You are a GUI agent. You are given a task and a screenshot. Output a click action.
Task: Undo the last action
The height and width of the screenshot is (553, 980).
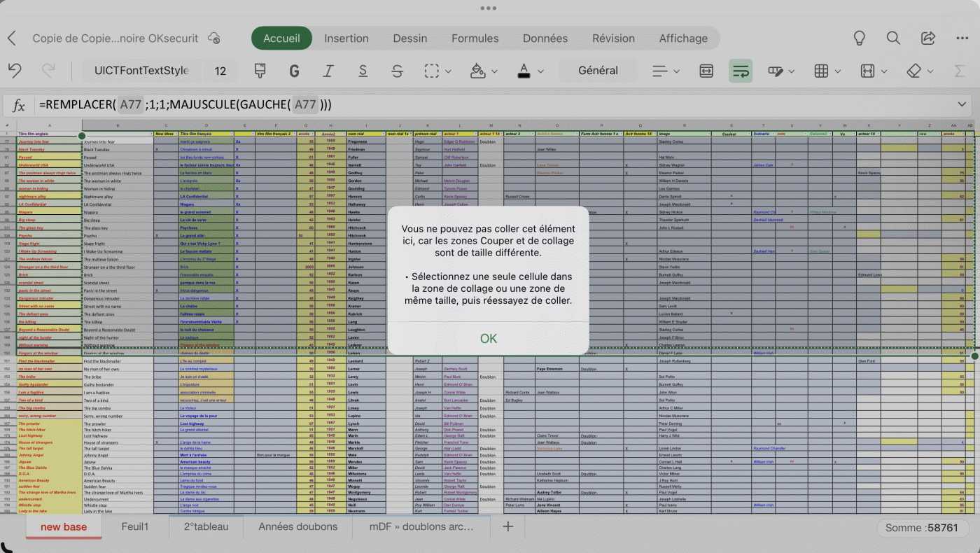coord(15,71)
